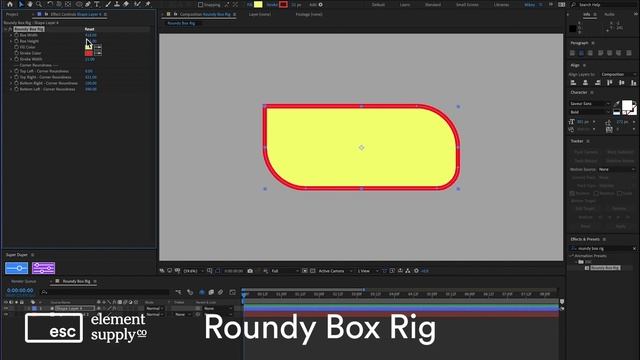The image size is (640, 360).
Task: Select the Zoom magnifier tool
Action: [39, 4]
